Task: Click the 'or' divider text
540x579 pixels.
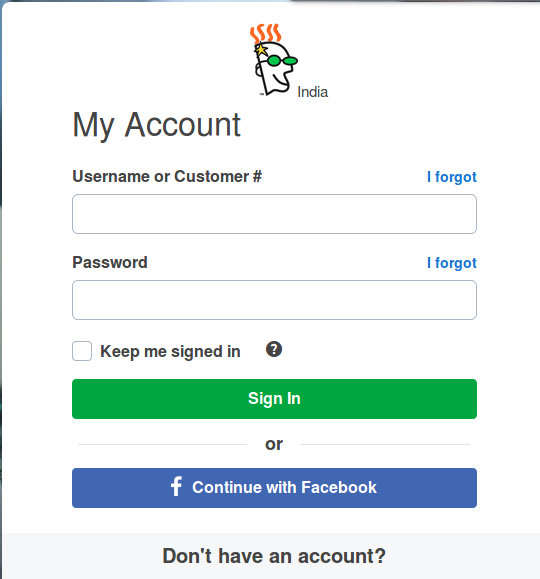Action: 274,444
